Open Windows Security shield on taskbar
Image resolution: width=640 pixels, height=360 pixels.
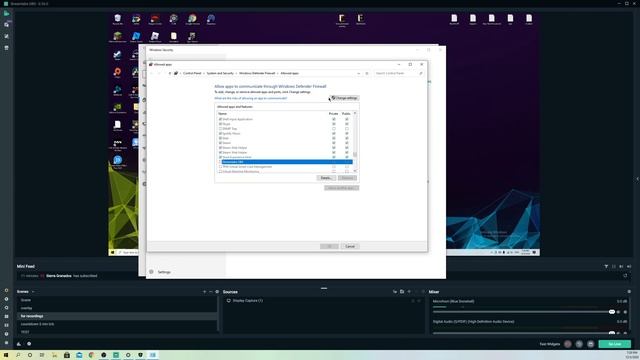tap(140, 355)
